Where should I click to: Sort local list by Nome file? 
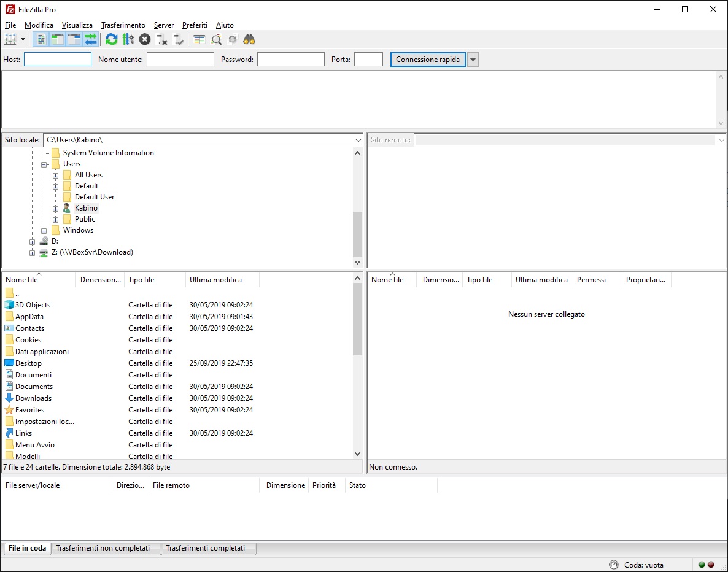tap(39, 280)
